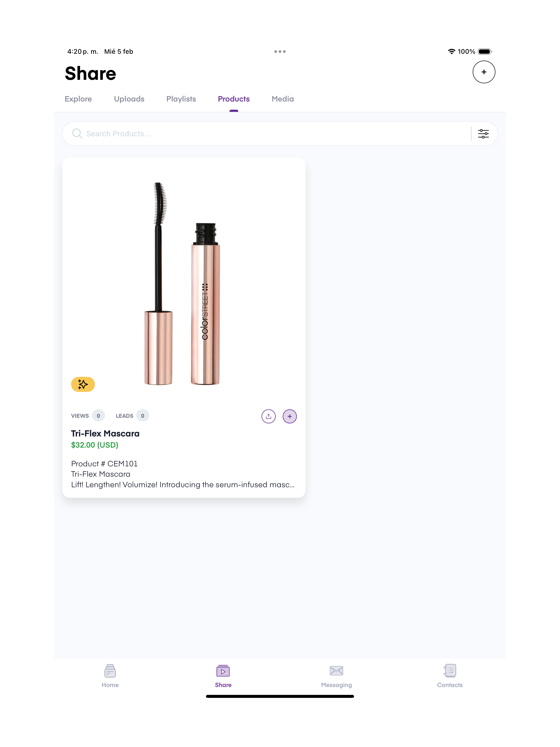
Task: Switch to the Explore tab
Action: 78,99
